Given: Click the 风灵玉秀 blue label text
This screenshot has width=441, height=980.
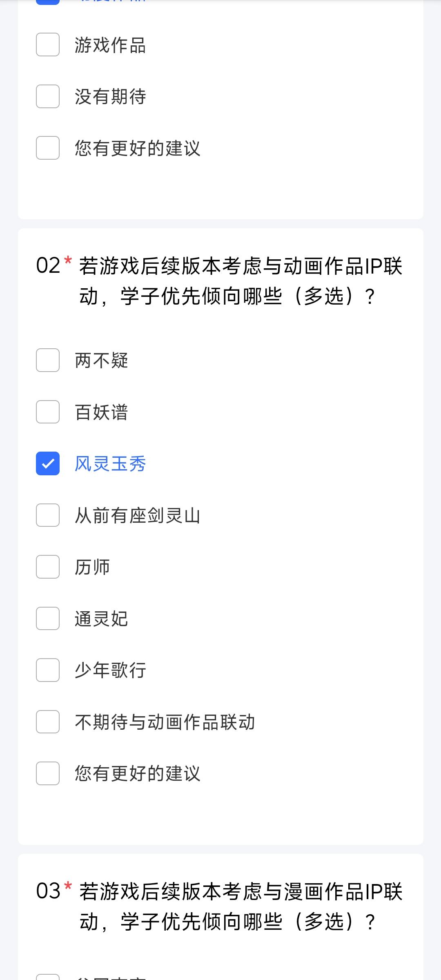Looking at the screenshot, I should (110, 464).
